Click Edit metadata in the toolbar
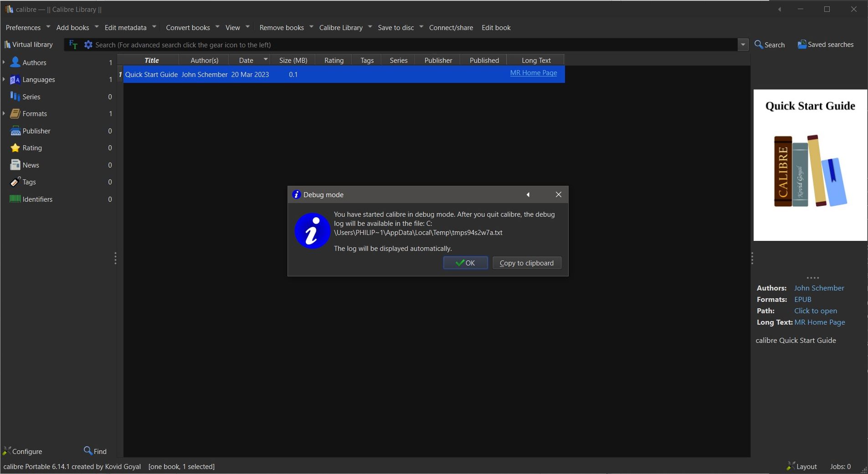 pyautogui.click(x=126, y=28)
